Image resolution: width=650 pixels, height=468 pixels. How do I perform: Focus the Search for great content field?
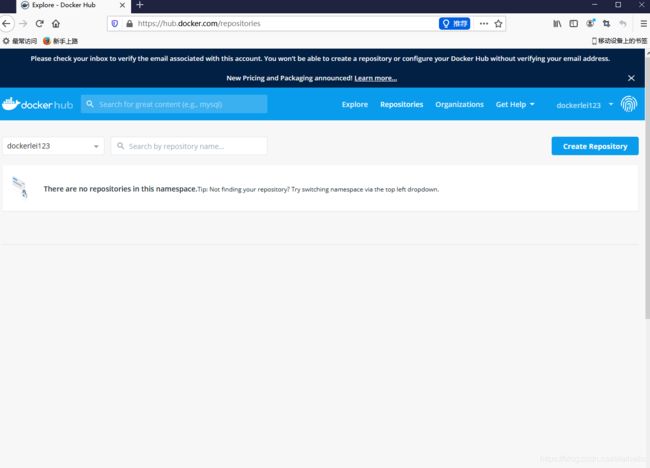[x=174, y=104]
